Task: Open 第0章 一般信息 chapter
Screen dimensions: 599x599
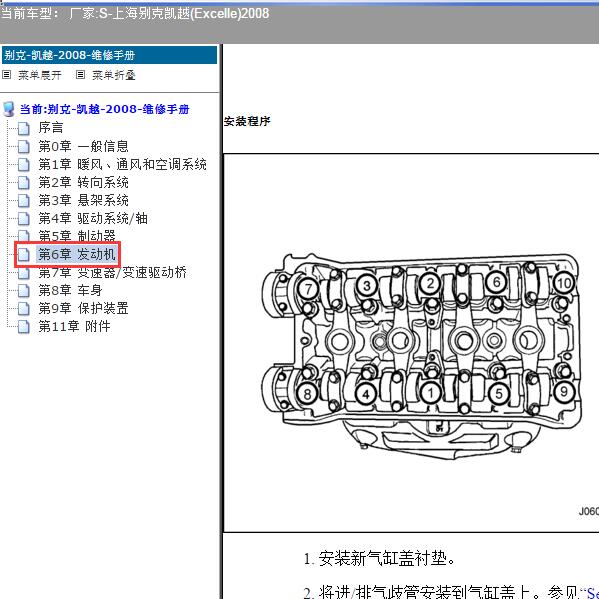Action: coord(83,146)
